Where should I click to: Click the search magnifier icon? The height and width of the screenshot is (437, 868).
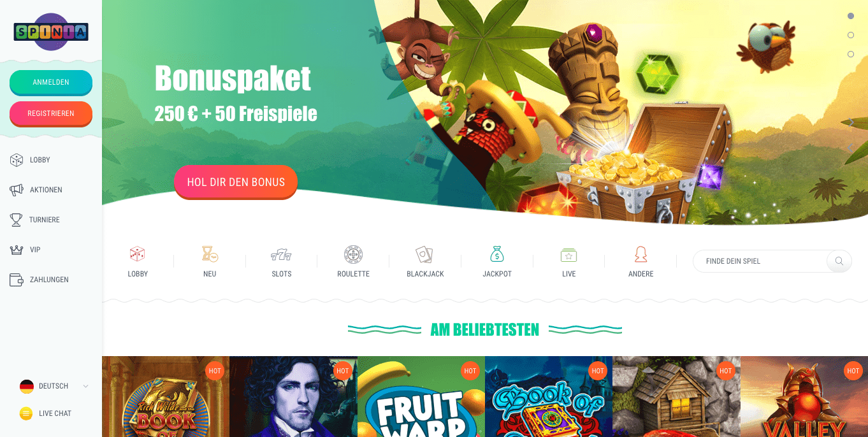pos(839,261)
